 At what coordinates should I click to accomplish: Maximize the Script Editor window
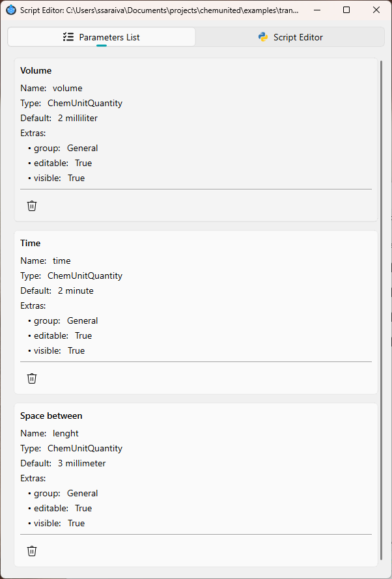click(346, 10)
